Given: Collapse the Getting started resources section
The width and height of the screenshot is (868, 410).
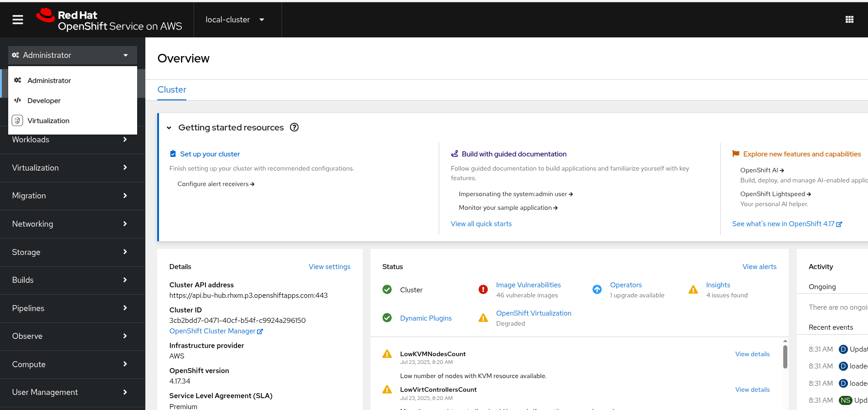Looking at the screenshot, I should coord(169,128).
